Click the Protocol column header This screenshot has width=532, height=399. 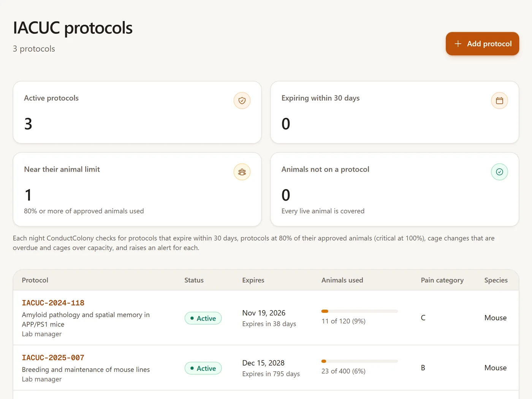(x=35, y=280)
